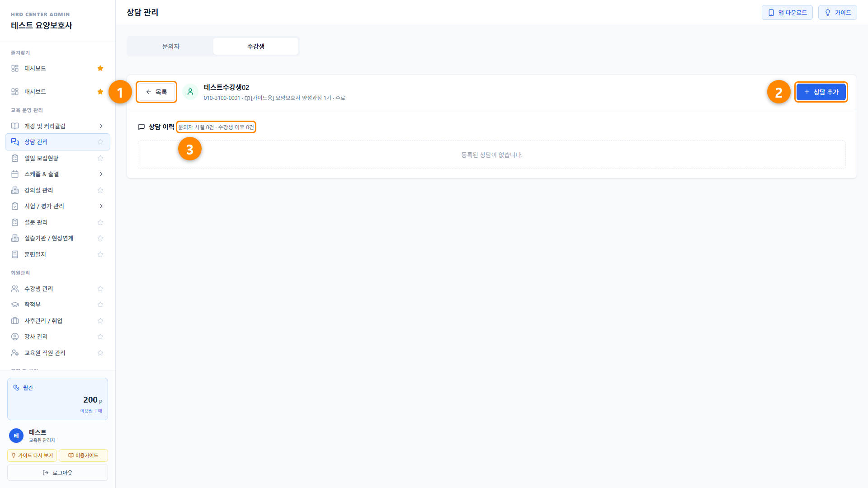
Task: Click the 월간 points coin icon
Action: click(16, 388)
